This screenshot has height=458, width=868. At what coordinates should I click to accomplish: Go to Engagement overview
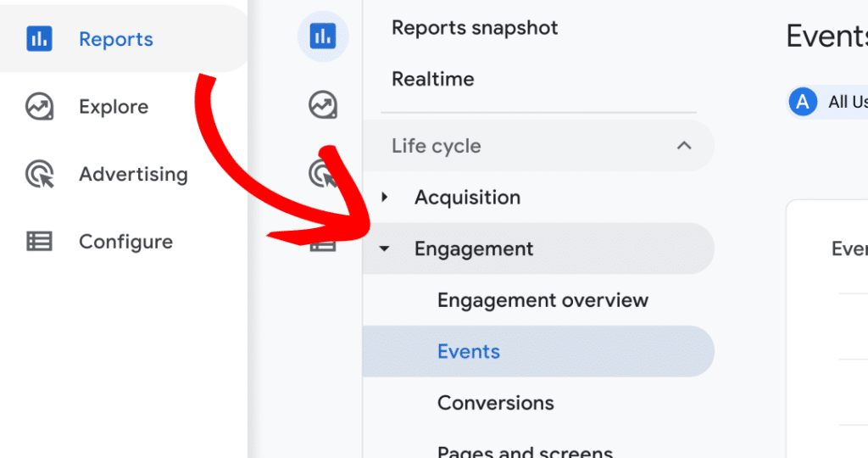click(x=542, y=300)
